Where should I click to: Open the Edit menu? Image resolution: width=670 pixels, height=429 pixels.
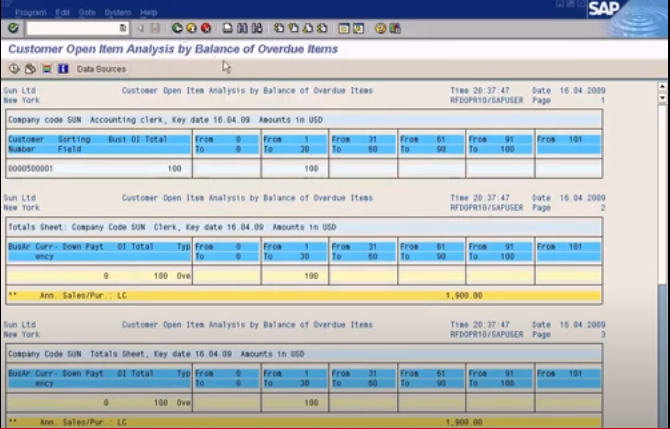coord(62,12)
